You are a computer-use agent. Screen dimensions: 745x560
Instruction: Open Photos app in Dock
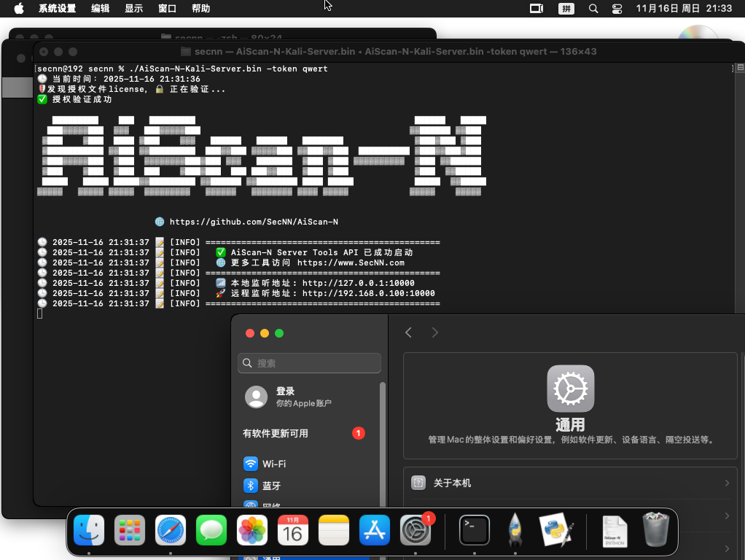tap(252, 530)
